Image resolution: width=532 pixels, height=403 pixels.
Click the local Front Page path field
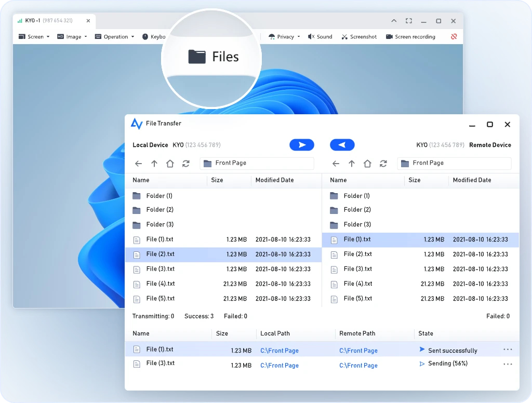(257, 163)
